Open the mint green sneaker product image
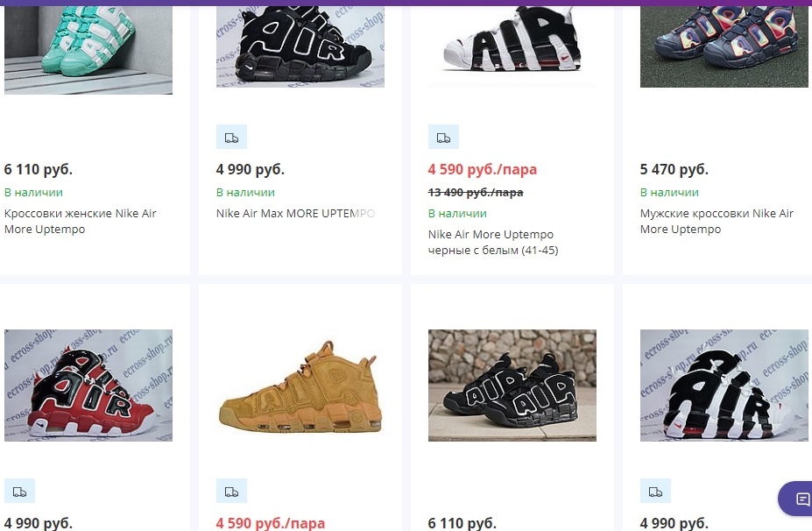The width and height of the screenshot is (812, 531). (x=88, y=47)
